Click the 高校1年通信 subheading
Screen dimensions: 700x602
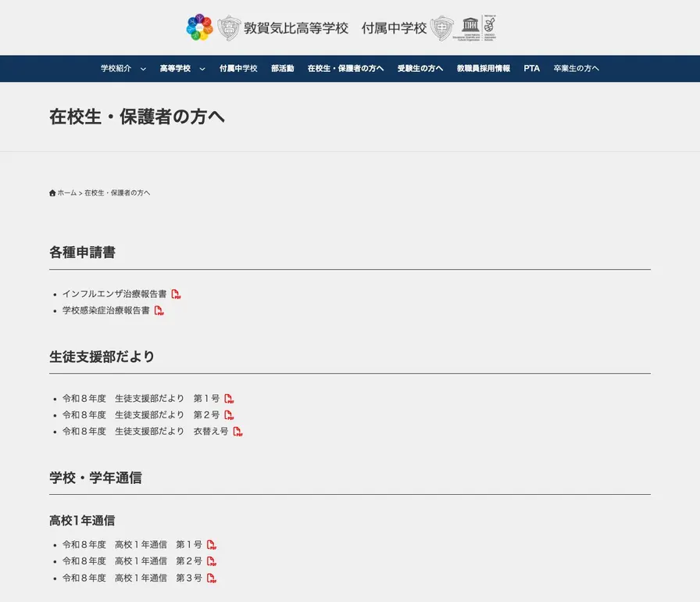click(82, 520)
